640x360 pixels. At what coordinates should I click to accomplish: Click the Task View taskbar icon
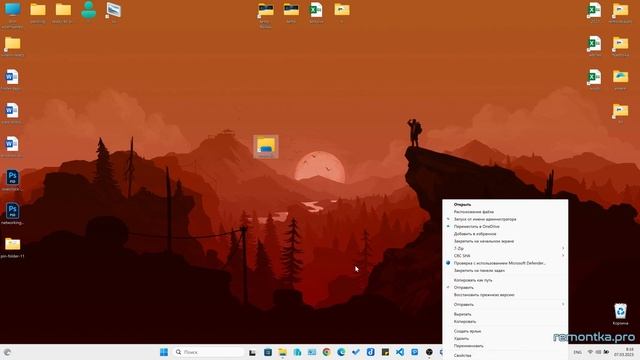pyautogui.click(x=253, y=352)
